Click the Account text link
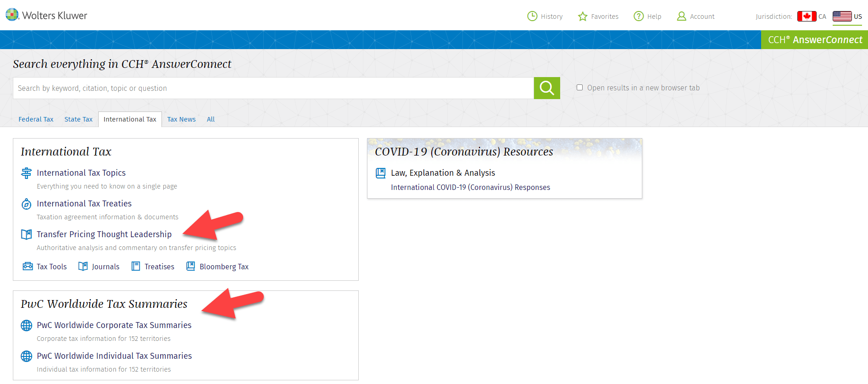The width and height of the screenshot is (868, 384). [x=702, y=17]
